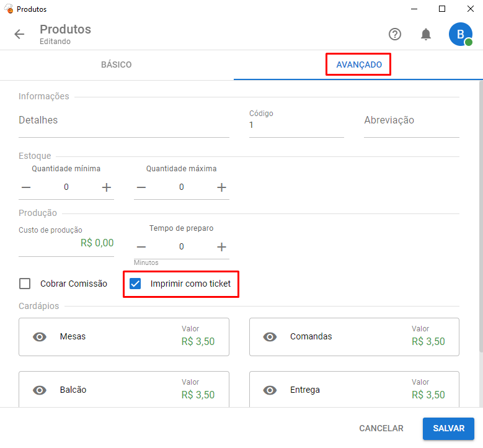Switch to the BÁSICO tab
Screen dimensions: 483x448
pos(117,65)
